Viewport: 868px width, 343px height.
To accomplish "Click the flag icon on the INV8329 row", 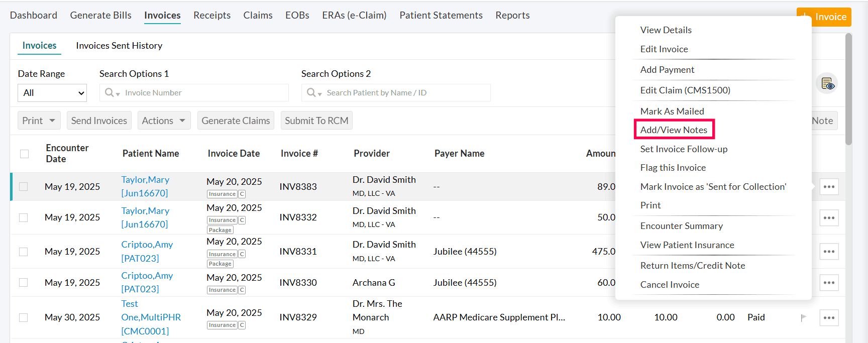I will tap(803, 318).
